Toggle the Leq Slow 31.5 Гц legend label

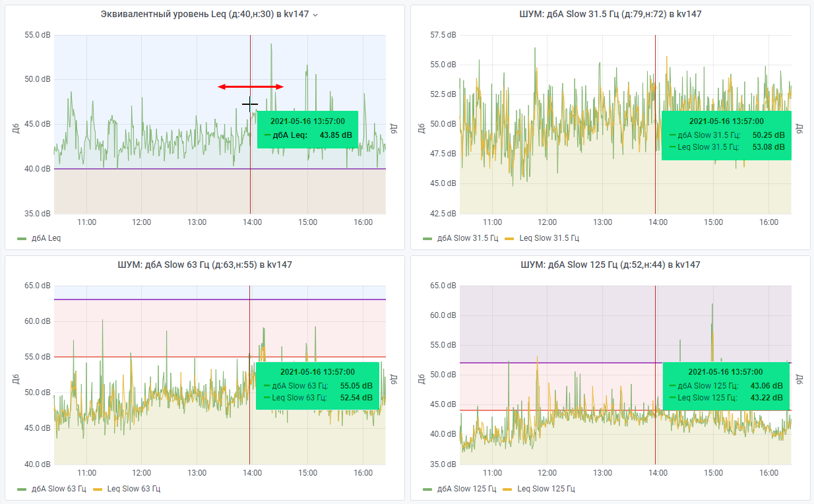pyautogui.click(x=549, y=238)
